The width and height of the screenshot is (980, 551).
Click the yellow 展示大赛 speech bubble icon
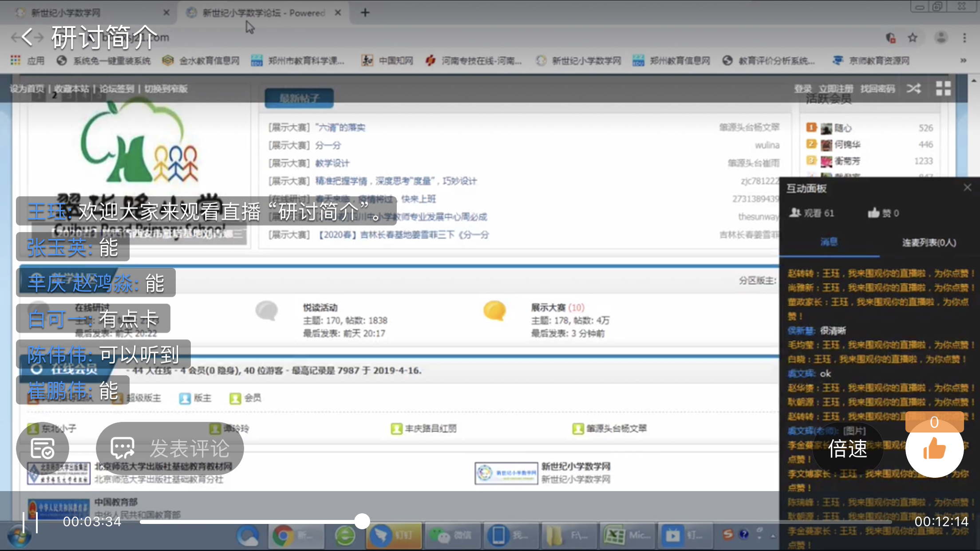pyautogui.click(x=494, y=310)
